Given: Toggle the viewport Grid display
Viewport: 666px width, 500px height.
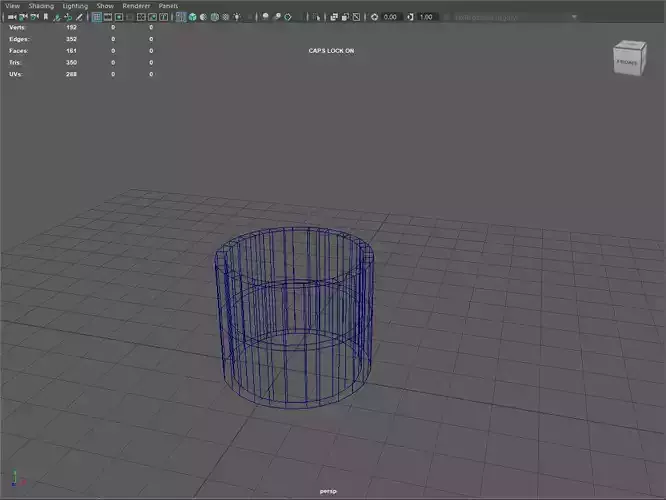Looking at the screenshot, I should (97, 17).
